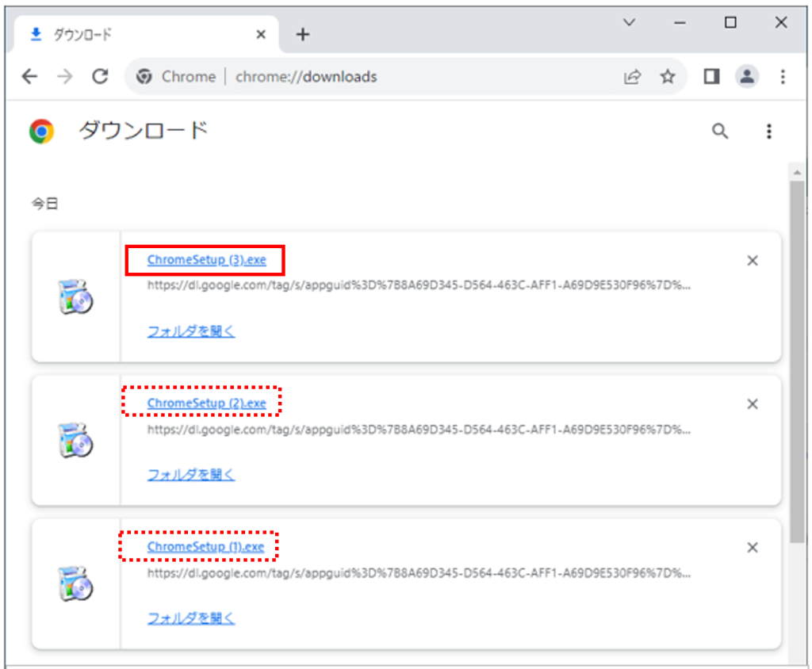The width and height of the screenshot is (812, 669).
Task: Remove ChromeSetup (3).exe from the list
Action: [753, 261]
